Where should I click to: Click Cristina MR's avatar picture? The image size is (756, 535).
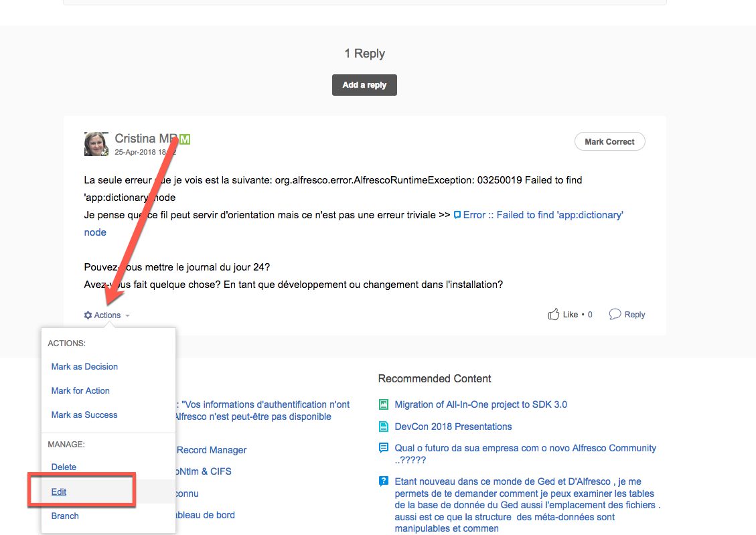click(x=96, y=144)
